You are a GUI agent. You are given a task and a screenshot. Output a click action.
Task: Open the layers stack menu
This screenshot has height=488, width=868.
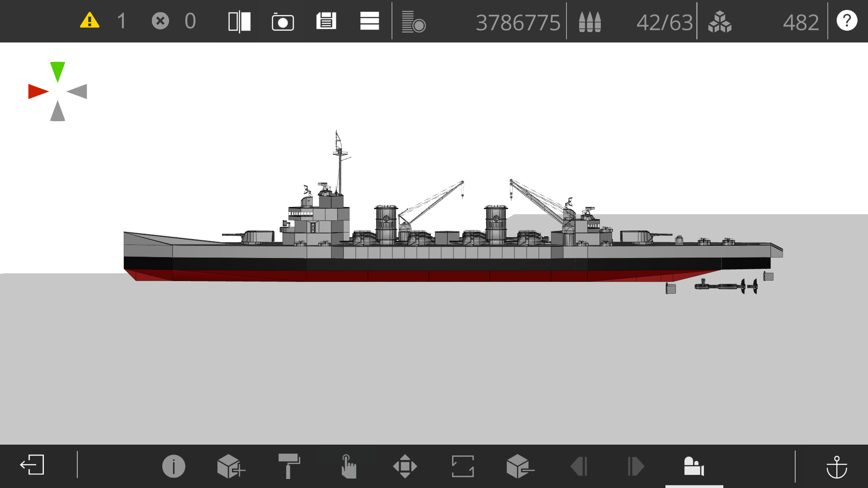pyautogui.click(x=369, y=21)
